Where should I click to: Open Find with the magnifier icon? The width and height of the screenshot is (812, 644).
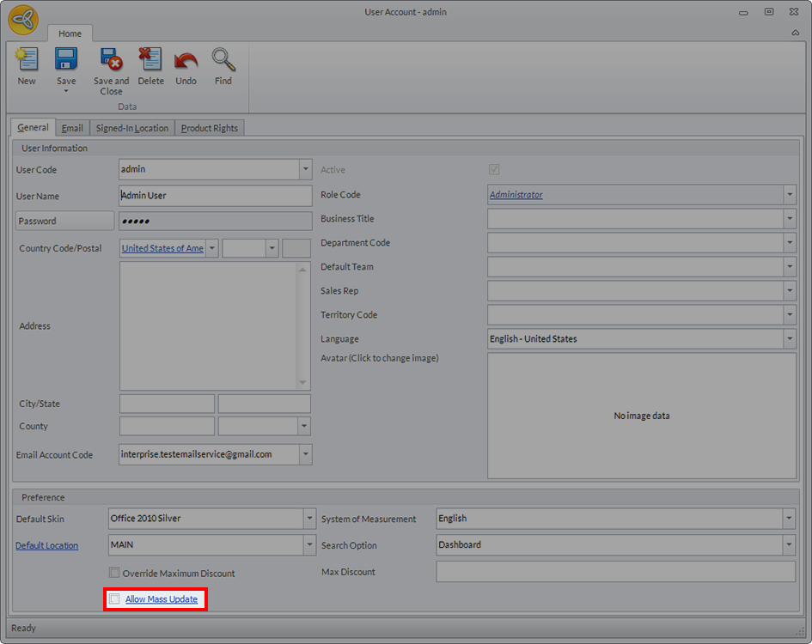(x=223, y=60)
